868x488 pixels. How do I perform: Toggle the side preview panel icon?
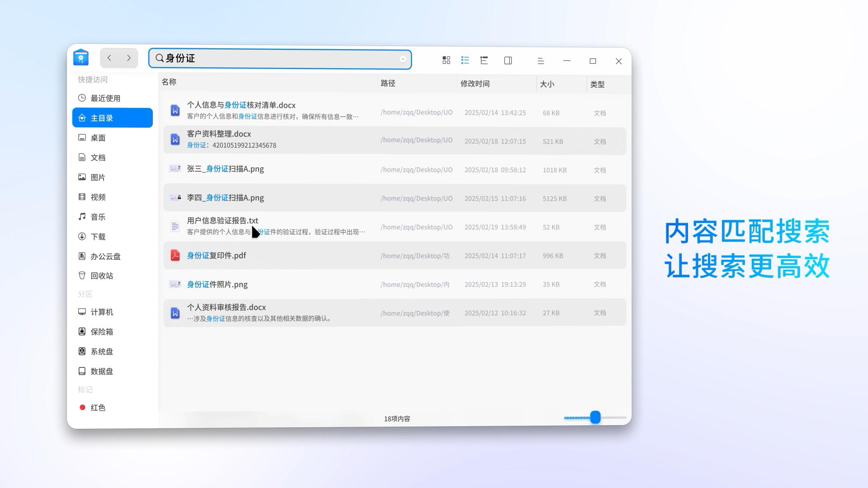pyautogui.click(x=508, y=61)
